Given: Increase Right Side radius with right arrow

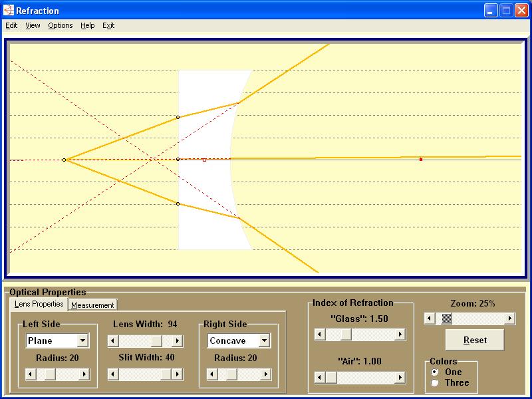Looking at the screenshot, I should (x=265, y=374).
